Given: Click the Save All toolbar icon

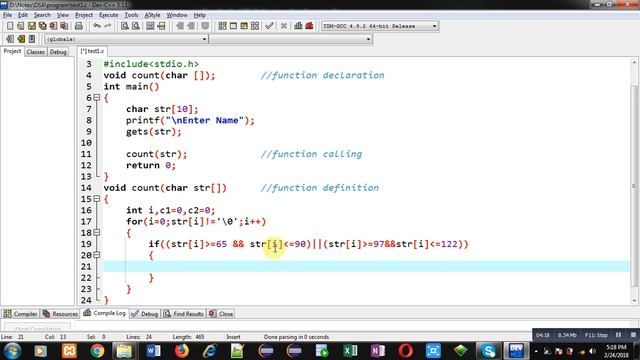Looking at the screenshot, I should point(42,26).
